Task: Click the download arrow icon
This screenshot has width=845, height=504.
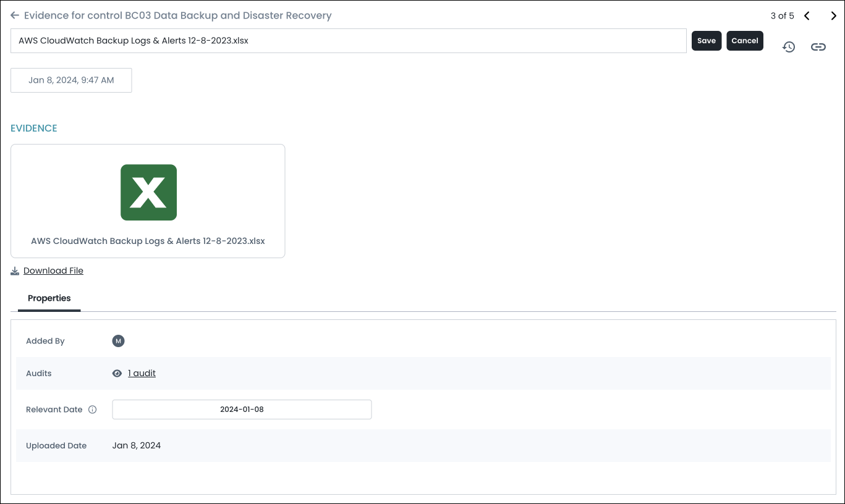Action: coord(15,271)
